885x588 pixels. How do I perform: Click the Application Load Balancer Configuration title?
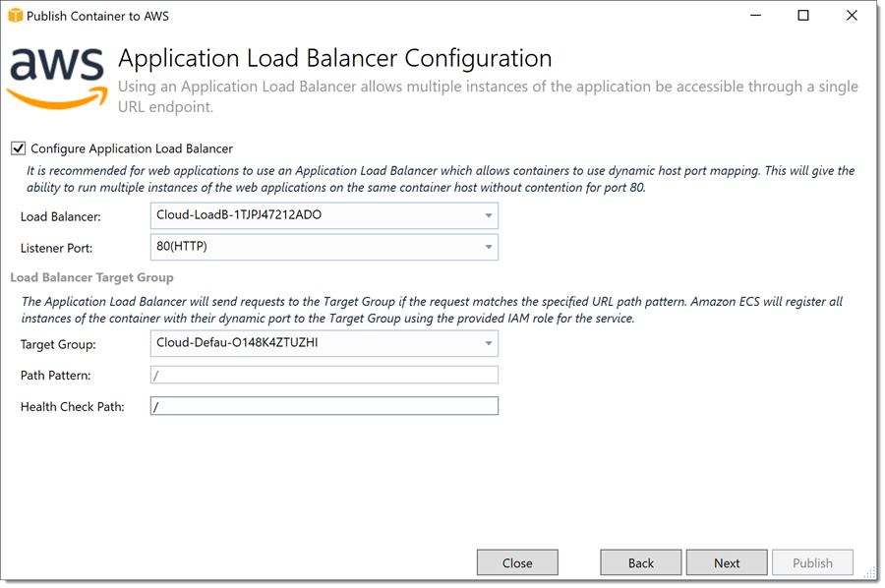[x=334, y=59]
